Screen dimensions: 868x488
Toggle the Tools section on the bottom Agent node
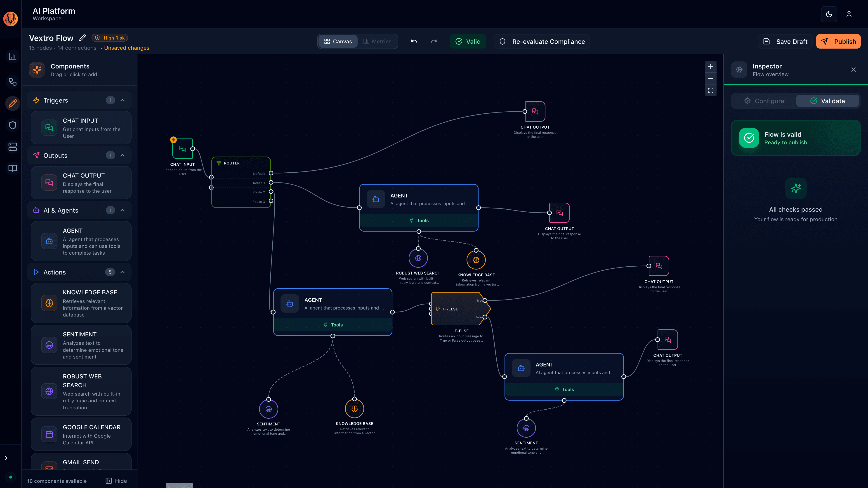(x=564, y=389)
